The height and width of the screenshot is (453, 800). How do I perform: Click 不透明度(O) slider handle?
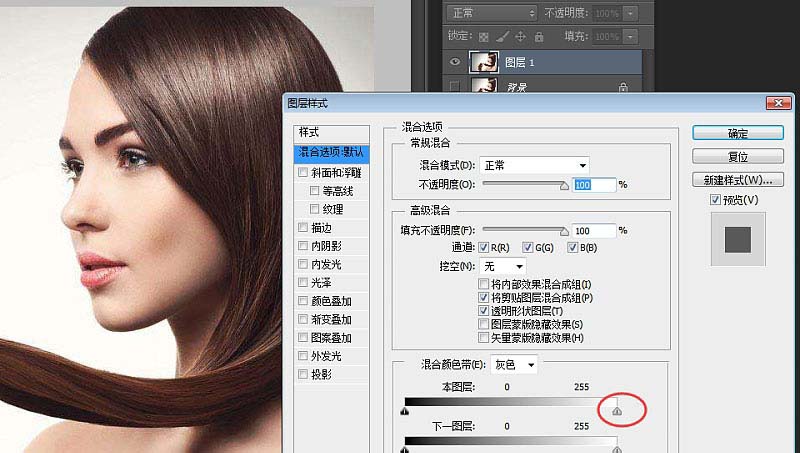(564, 186)
